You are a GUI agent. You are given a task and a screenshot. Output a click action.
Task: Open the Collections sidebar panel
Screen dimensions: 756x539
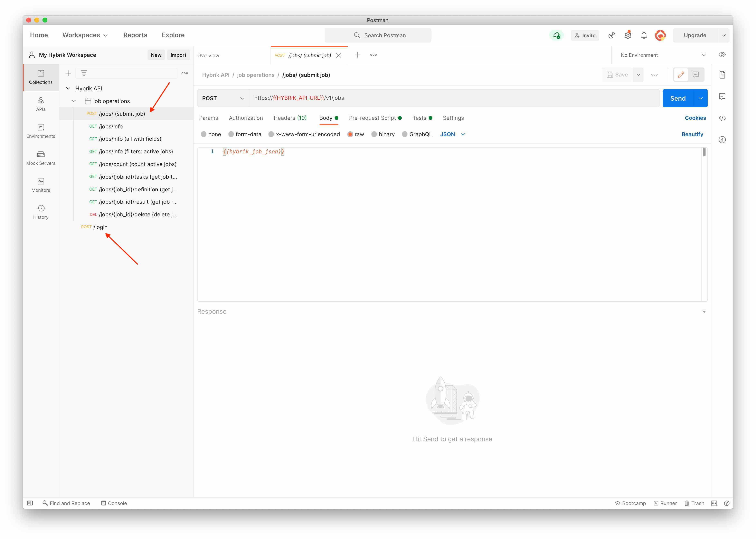[41, 77]
